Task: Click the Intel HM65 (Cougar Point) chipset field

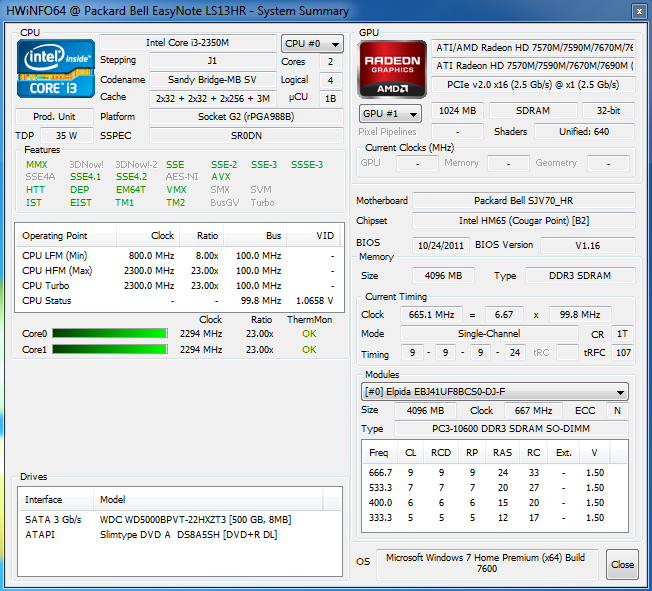Action: [524, 221]
